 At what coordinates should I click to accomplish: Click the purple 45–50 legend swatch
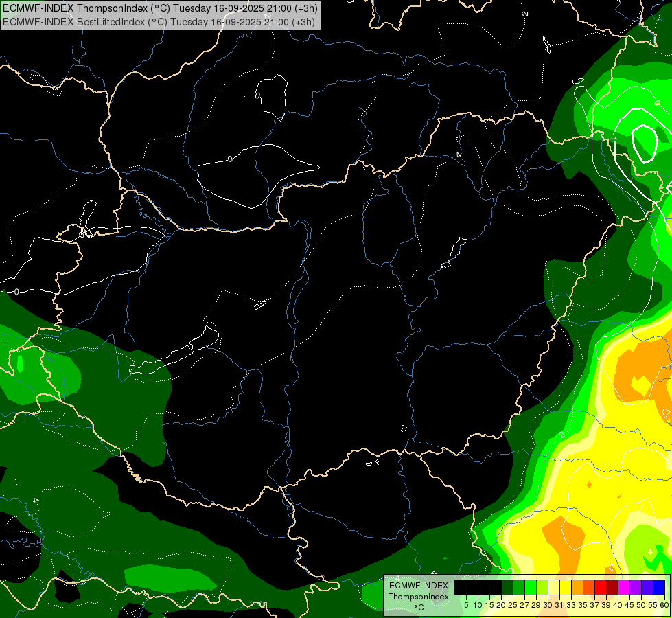click(x=636, y=587)
